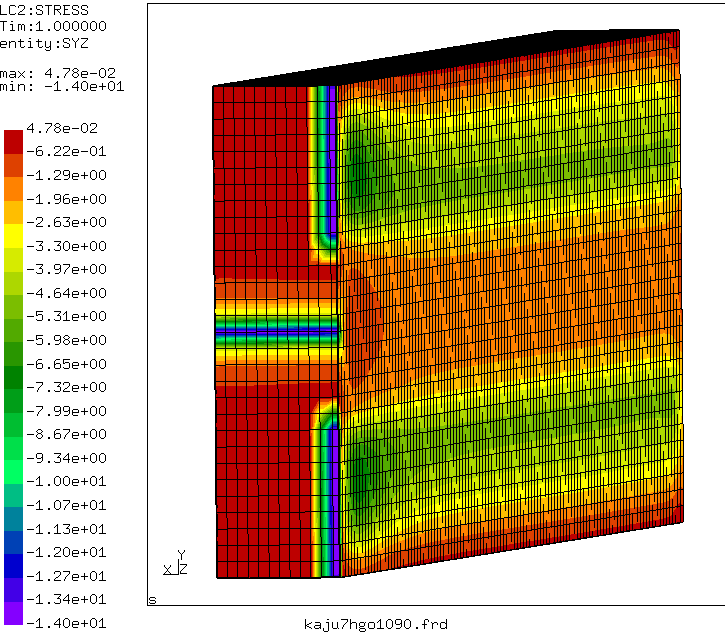
Task: Click the legend value -5.98e+00
Action: click(66, 340)
